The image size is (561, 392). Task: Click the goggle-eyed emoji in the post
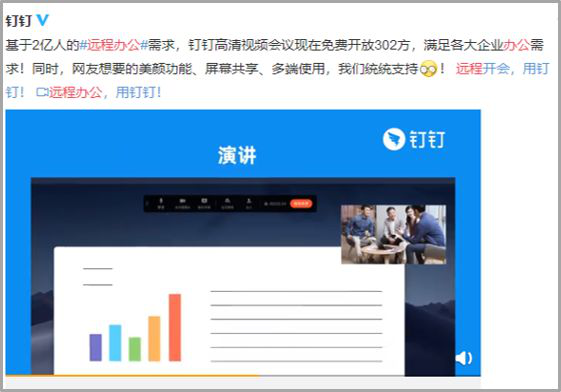(x=428, y=69)
